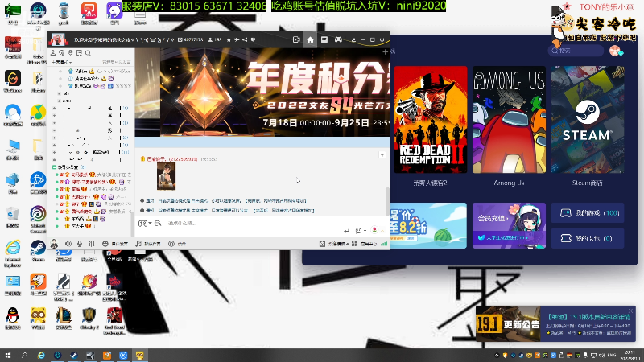Open the channel mode dropdown in sidebar
The height and width of the screenshot is (362, 644).
click(x=61, y=62)
